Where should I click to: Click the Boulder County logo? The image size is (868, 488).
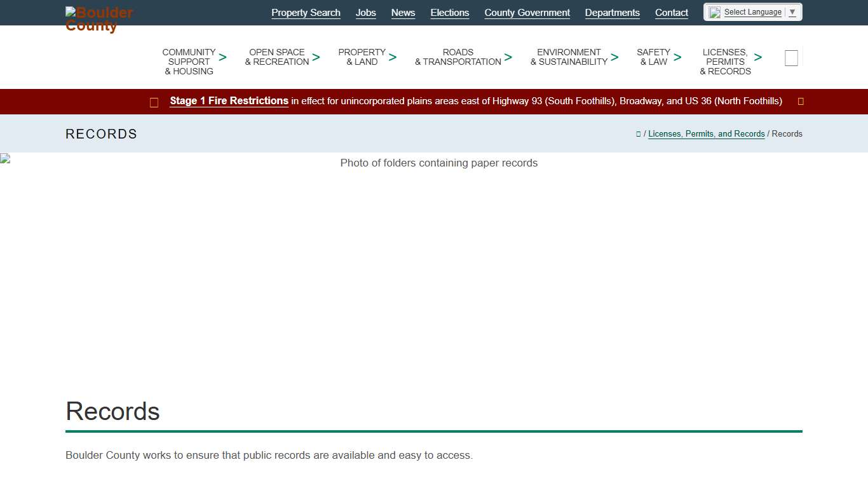[99, 19]
